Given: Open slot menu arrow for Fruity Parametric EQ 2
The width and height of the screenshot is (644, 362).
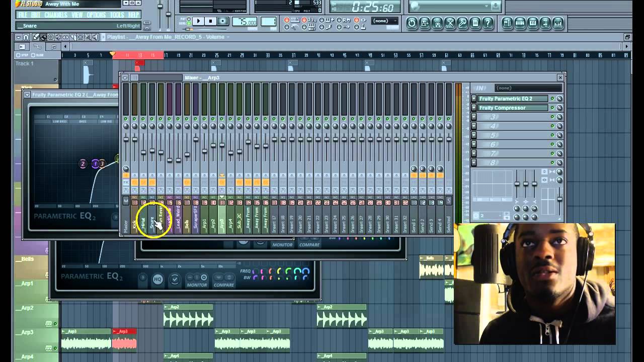Looking at the screenshot, I should coord(473,99).
